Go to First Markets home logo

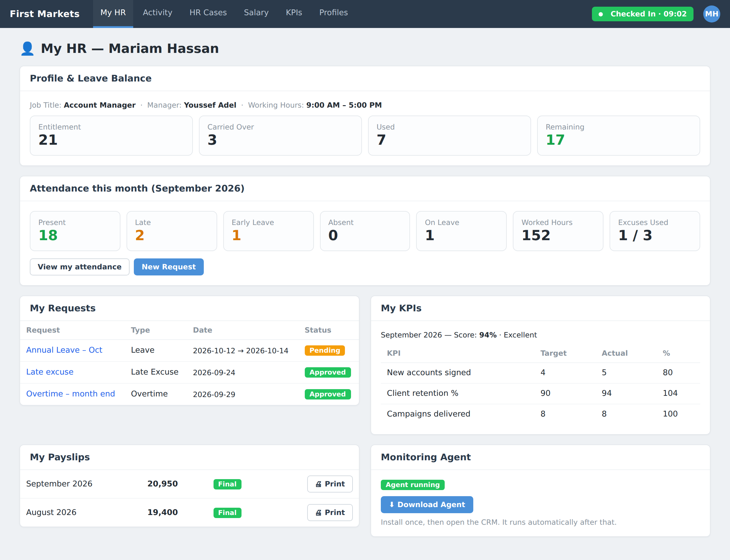click(45, 14)
